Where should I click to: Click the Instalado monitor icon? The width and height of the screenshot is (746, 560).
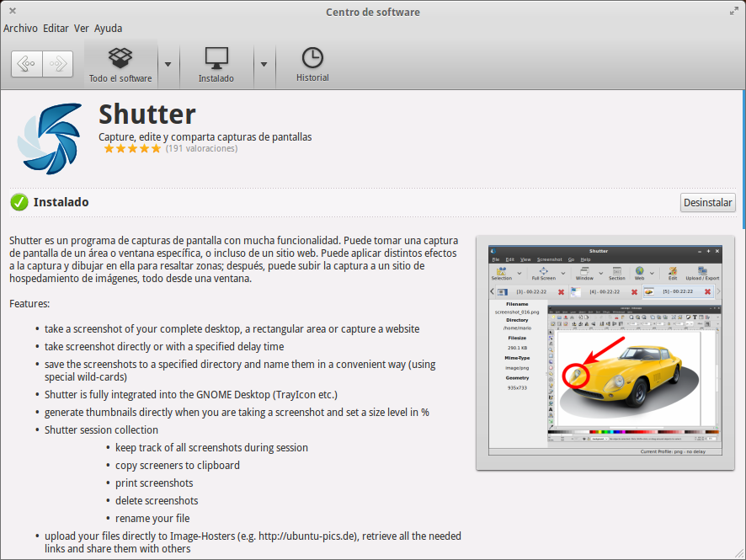pyautogui.click(x=216, y=57)
